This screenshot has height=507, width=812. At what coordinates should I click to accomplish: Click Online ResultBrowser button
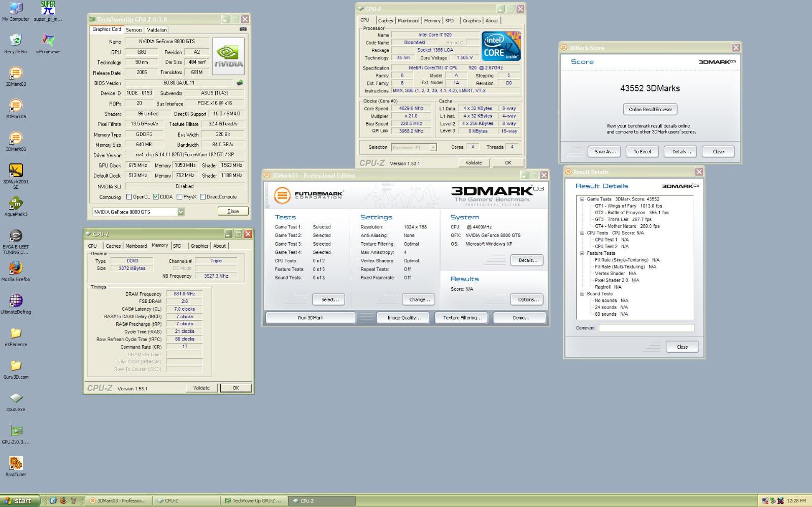(650, 109)
